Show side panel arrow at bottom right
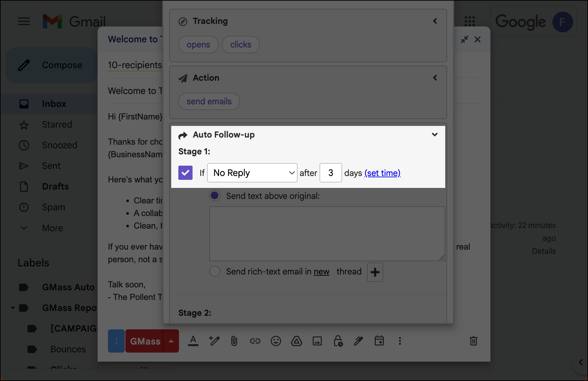 [x=580, y=362]
